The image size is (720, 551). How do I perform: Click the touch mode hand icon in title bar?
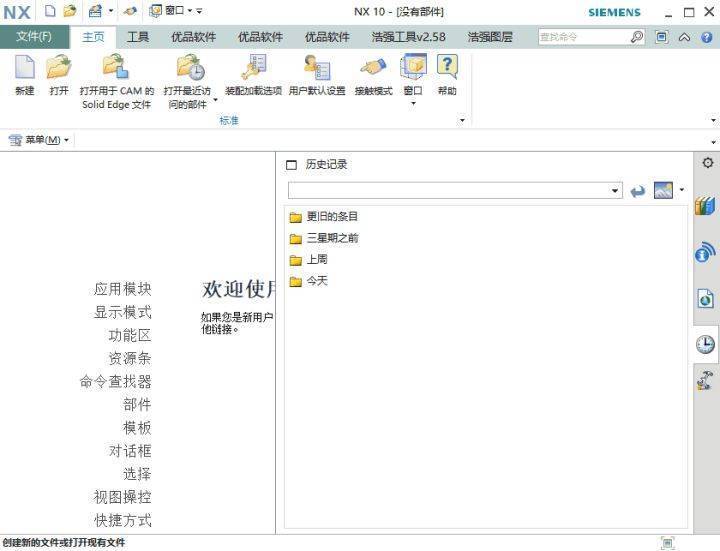(130, 11)
